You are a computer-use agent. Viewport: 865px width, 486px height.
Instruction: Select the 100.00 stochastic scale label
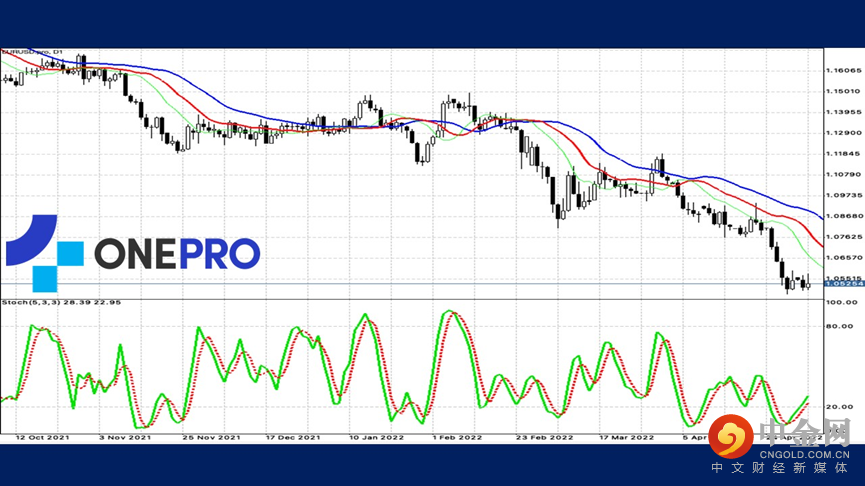click(842, 302)
